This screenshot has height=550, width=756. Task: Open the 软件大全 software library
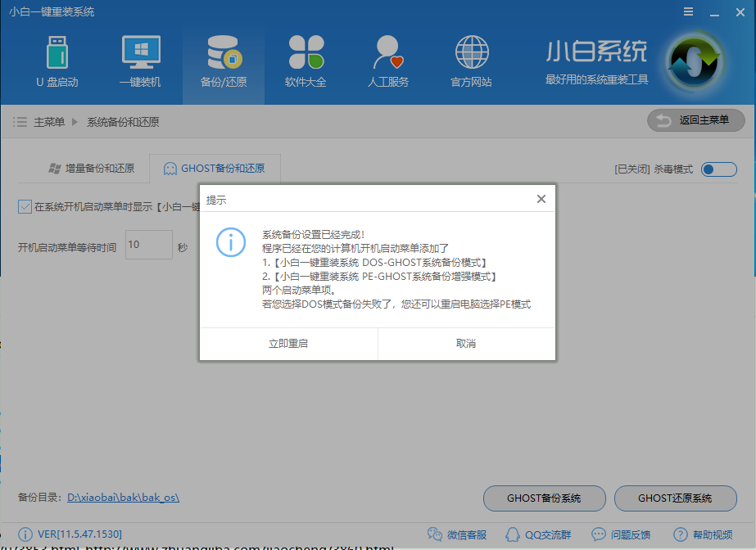[306, 61]
